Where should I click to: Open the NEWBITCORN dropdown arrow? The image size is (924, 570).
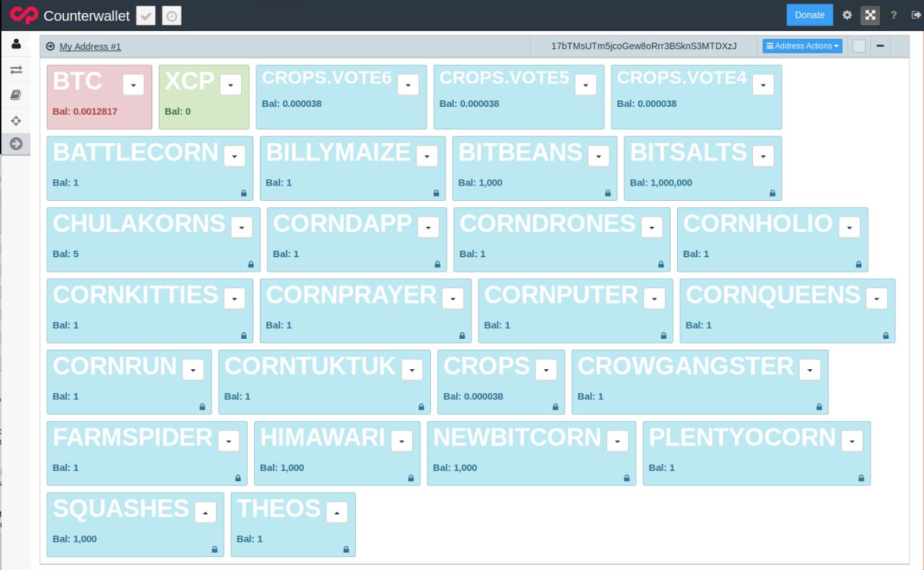[x=617, y=441]
